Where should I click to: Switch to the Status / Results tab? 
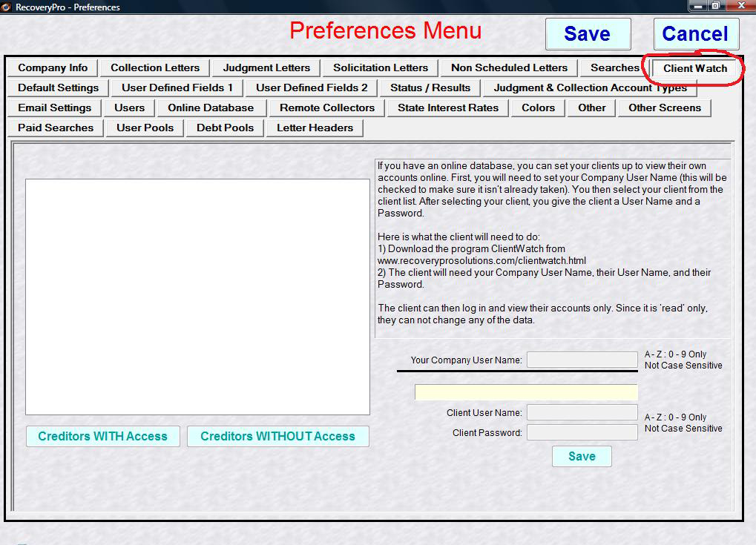point(430,87)
